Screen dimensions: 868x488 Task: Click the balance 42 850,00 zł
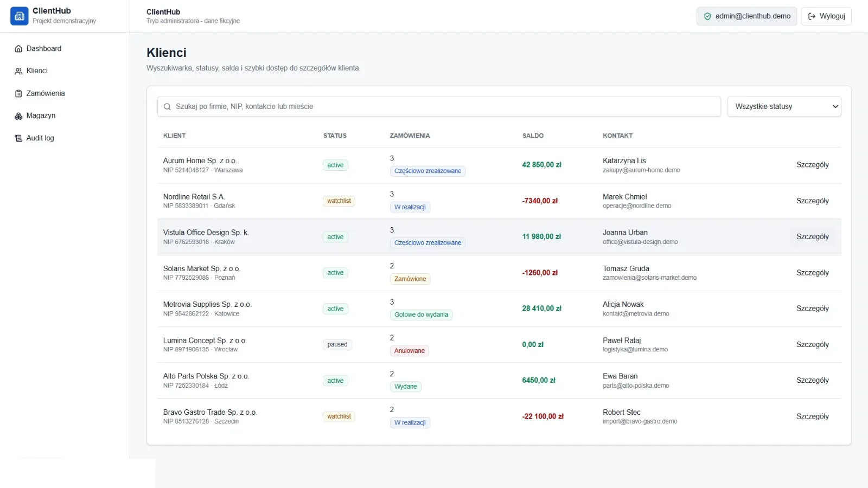(541, 165)
